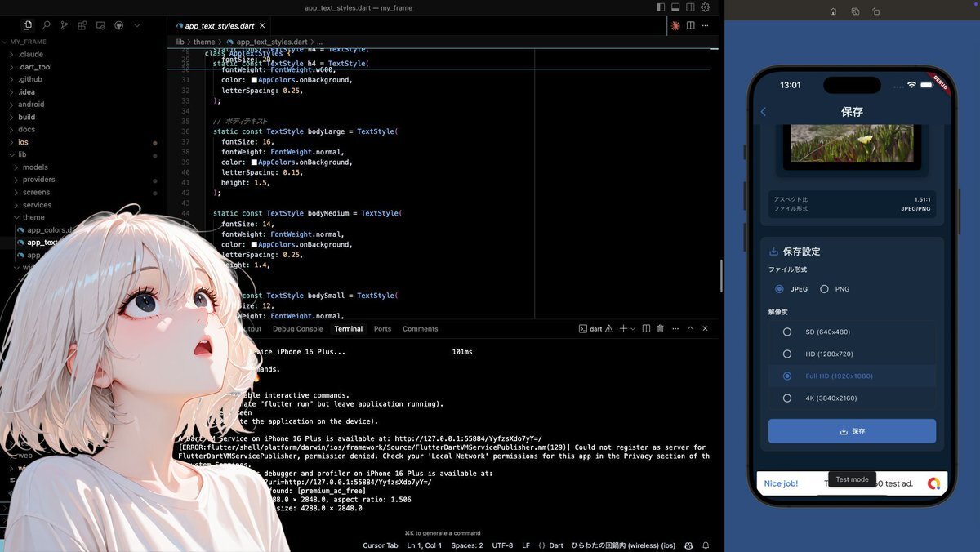Switch to the Comments panel tab
This screenshot has width=980, height=552.
coord(421,329)
